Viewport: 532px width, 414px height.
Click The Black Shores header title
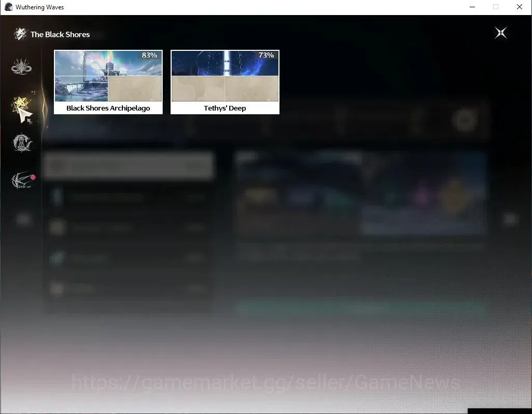tap(60, 34)
